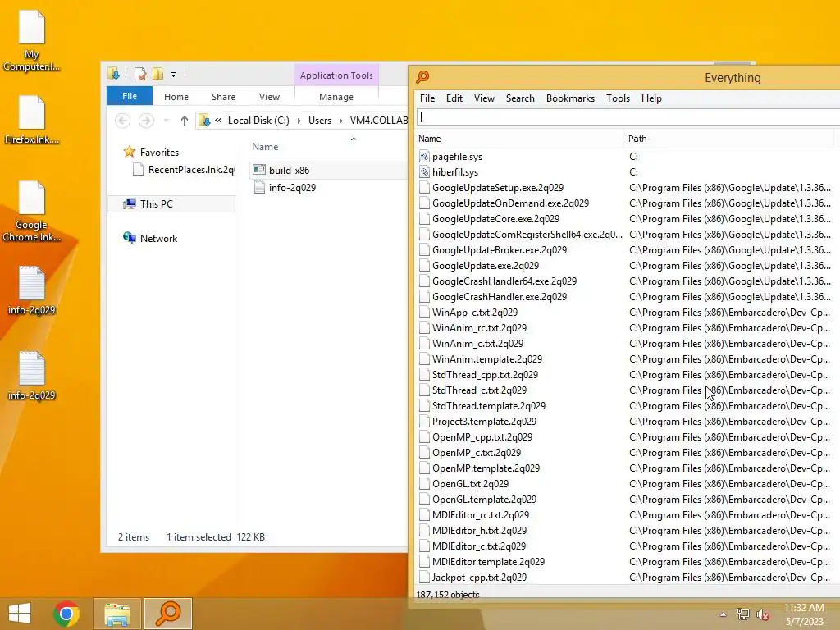
Task: Select WinApp_c.txt.2q029 result
Action: coord(475,313)
